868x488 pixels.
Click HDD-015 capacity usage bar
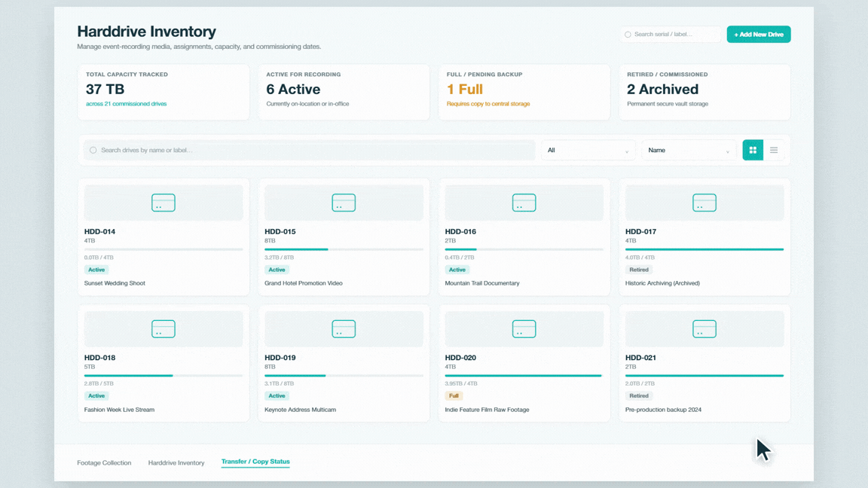pyautogui.click(x=344, y=249)
